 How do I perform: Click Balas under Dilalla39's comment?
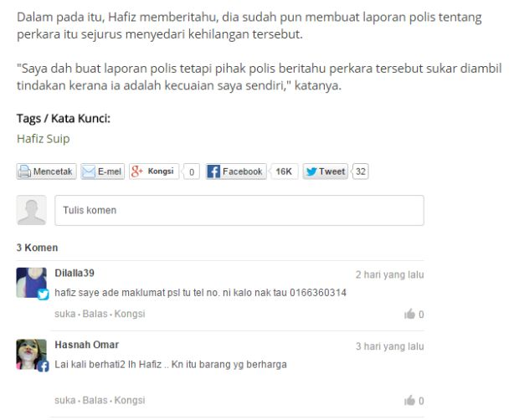[95, 314]
